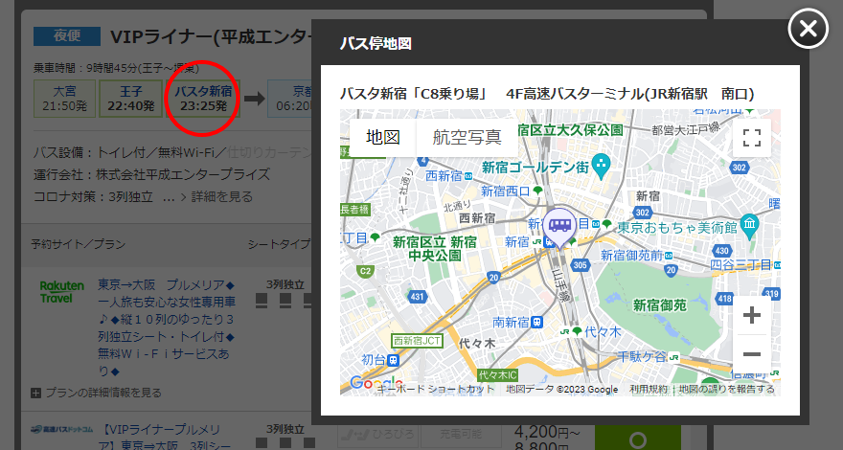The image size is (843, 450).
Task: Click the Shinjuku Golden Gai map pin
Action: tap(600, 163)
